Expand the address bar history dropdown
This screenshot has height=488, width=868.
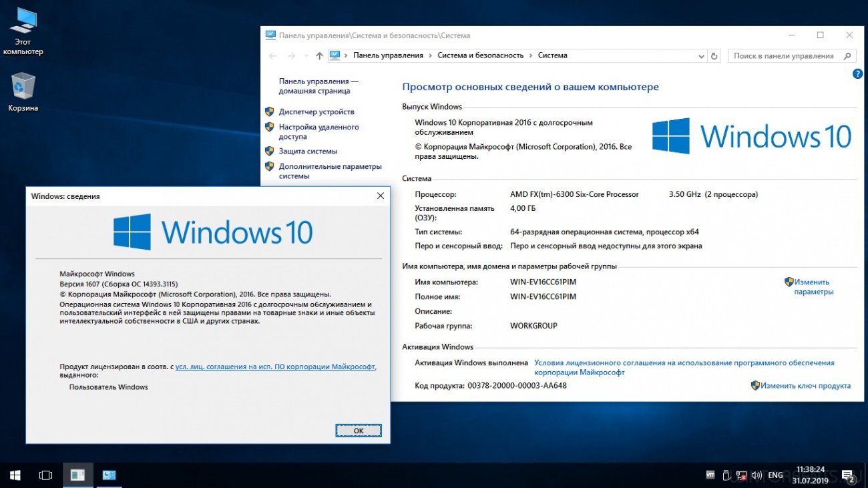[x=702, y=56]
